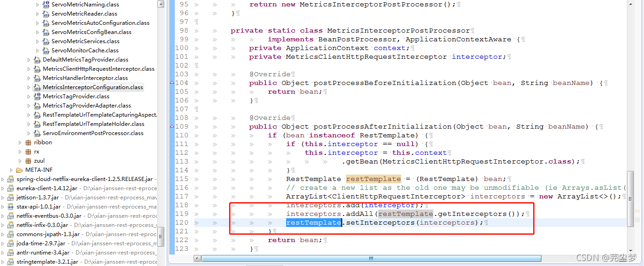Click the @Override annotation on line 108
The image size is (644, 266).
coord(270,118)
